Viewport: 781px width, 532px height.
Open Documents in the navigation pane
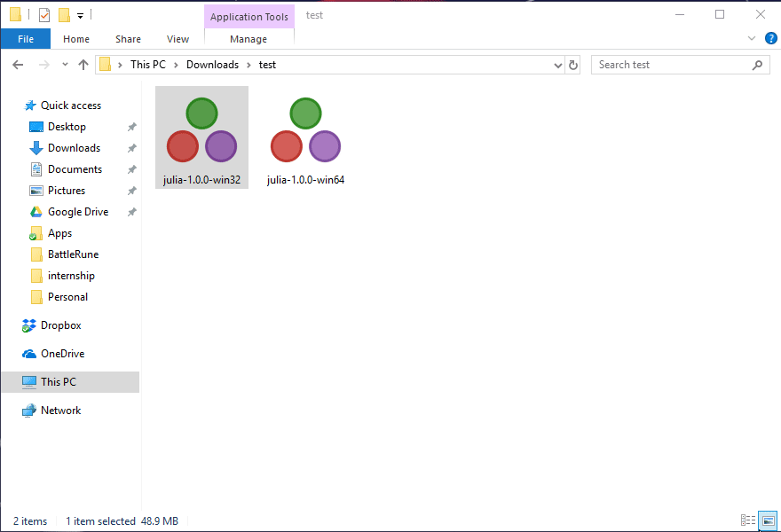click(x=75, y=169)
